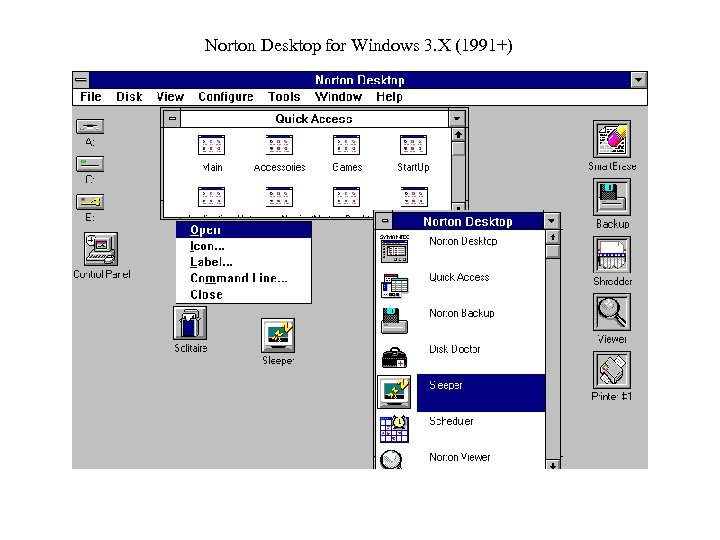Click the Disk Doctor label in list
Image resolution: width=720 pixels, height=540 pixels.
click(x=455, y=349)
